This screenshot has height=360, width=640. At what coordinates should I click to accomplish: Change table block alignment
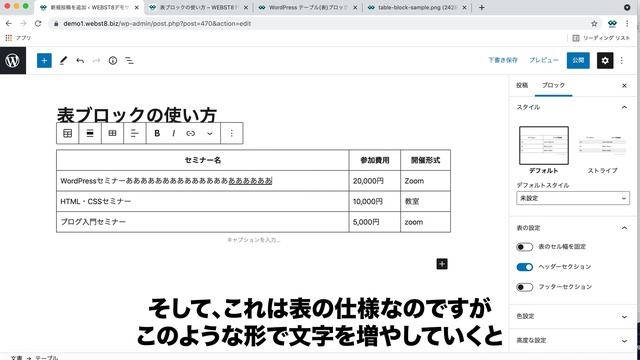pyautogui.click(x=90, y=133)
